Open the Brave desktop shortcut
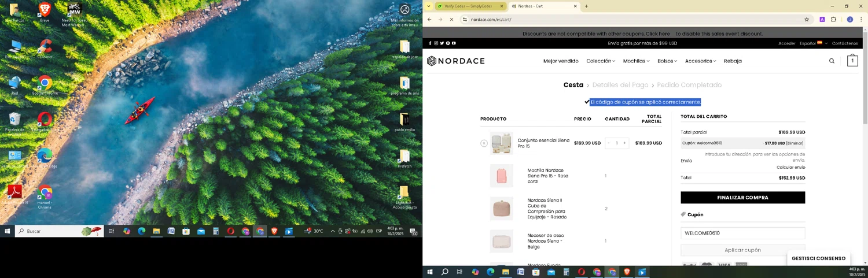The width and height of the screenshot is (868, 278). tap(45, 12)
